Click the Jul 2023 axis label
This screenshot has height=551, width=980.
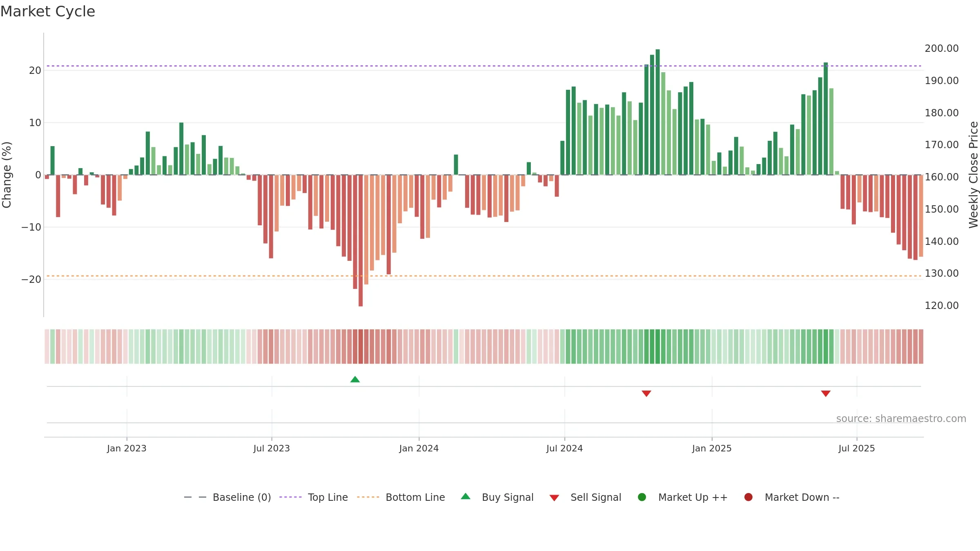[x=272, y=448]
